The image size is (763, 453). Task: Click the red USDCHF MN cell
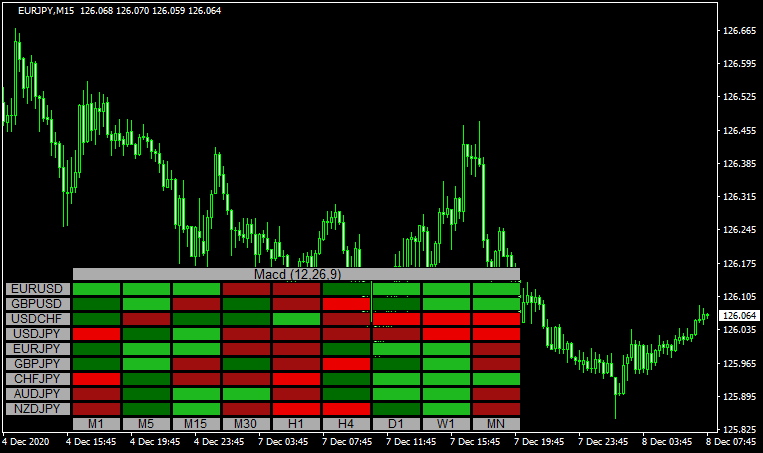(x=496, y=319)
